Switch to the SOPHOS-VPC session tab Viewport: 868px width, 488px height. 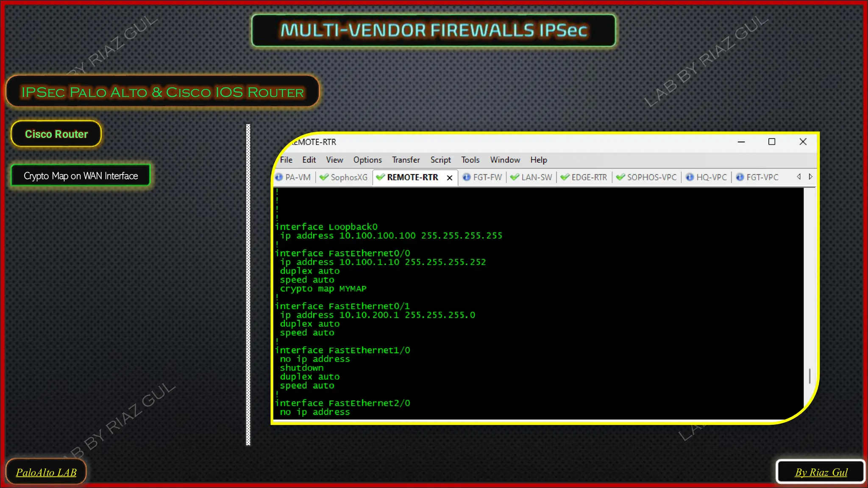coord(647,177)
